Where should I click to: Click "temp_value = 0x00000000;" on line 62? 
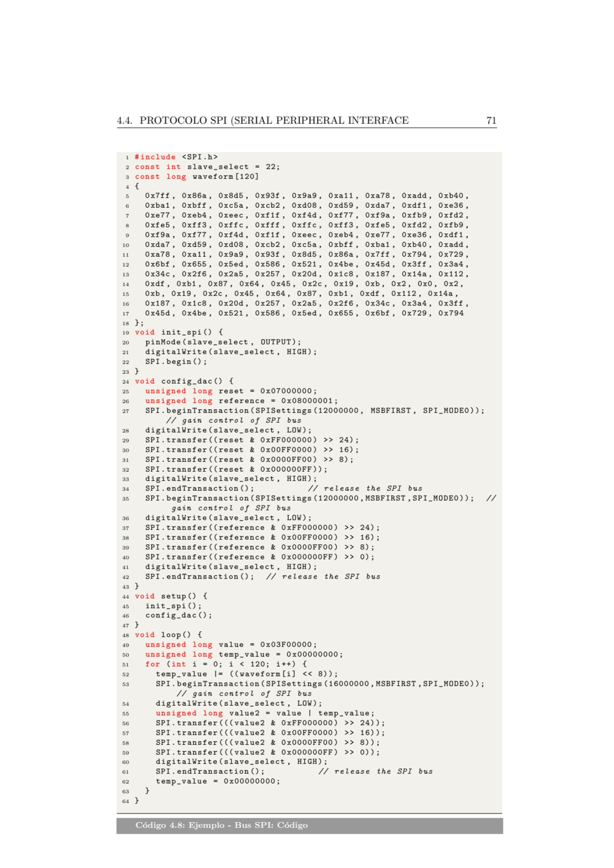click(218, 781)
